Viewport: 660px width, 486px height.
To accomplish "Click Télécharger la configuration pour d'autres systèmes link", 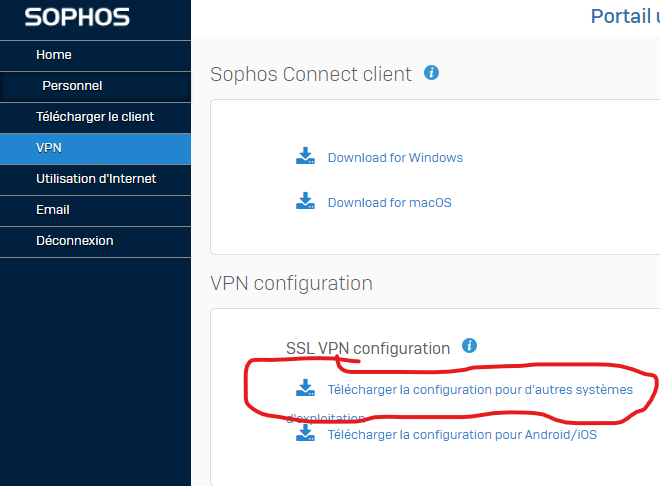I will click(x=480, y=390).
